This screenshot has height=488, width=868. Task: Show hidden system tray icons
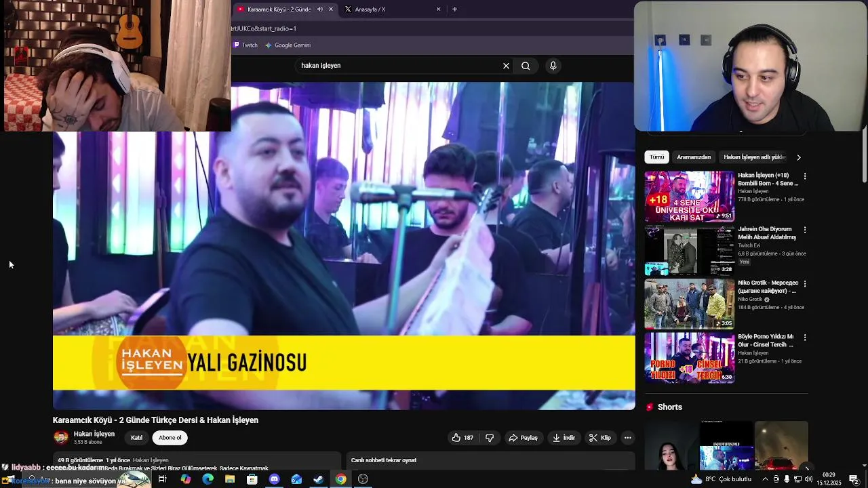[766, 479]
